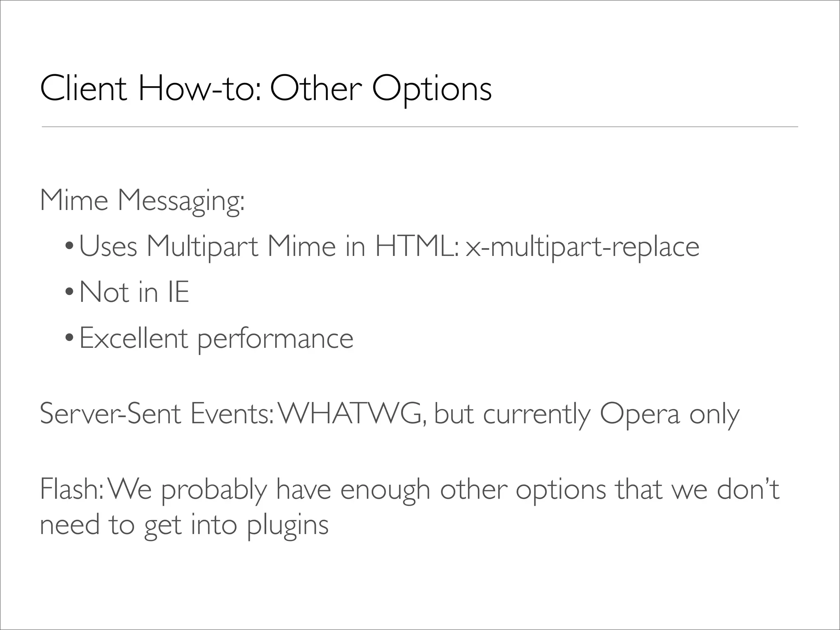Click the word 'probably' in Flash paragraph

point(214,490)
